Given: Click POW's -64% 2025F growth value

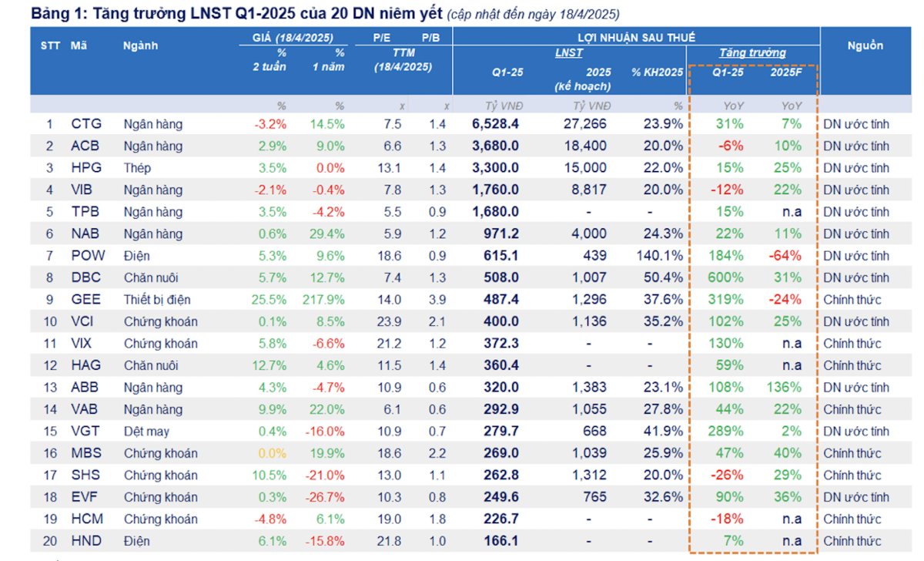Looking at the screenshot, I should 786,256.
